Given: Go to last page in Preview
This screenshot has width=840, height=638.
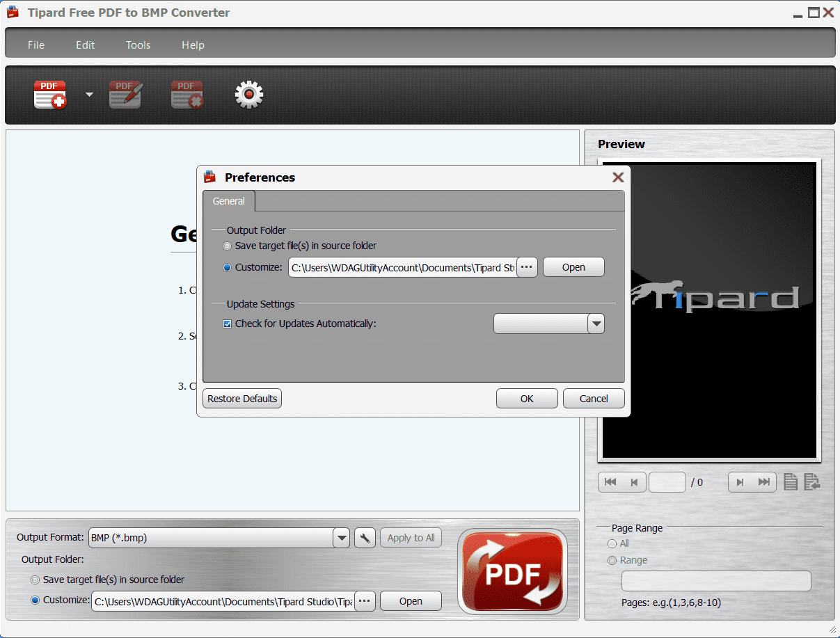Looking at the screenshot, I should pos(764,482).
